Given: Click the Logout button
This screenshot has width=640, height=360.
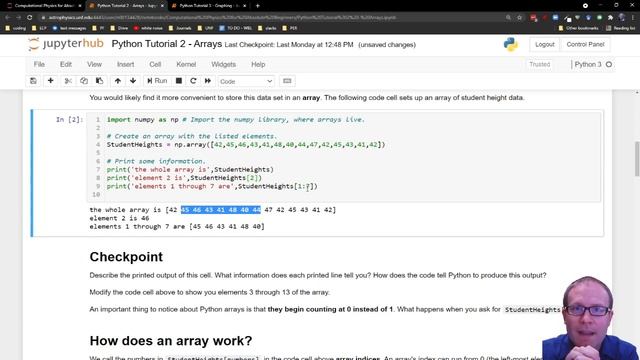Looking at the screenshot, I should (x=544, y=44).
